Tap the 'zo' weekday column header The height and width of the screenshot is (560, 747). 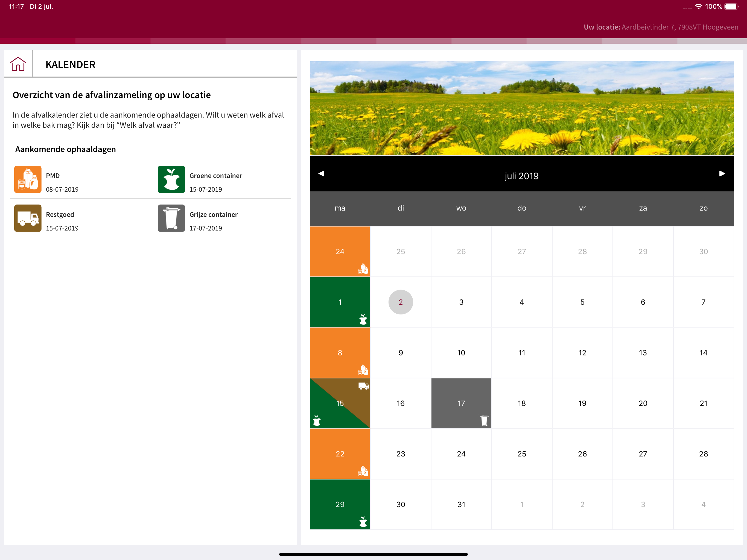click(x=704, y=208)
